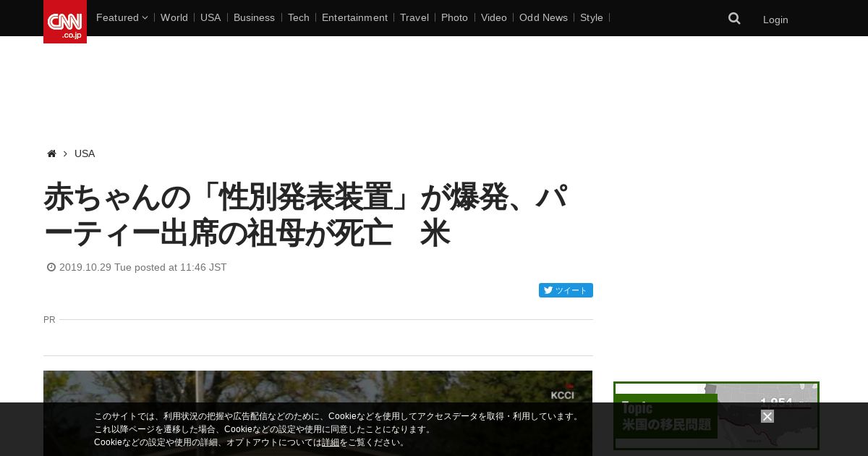
Task: Click the article headline 赤ちゃんの「性別発表装置」
Action: coord(305,216)
